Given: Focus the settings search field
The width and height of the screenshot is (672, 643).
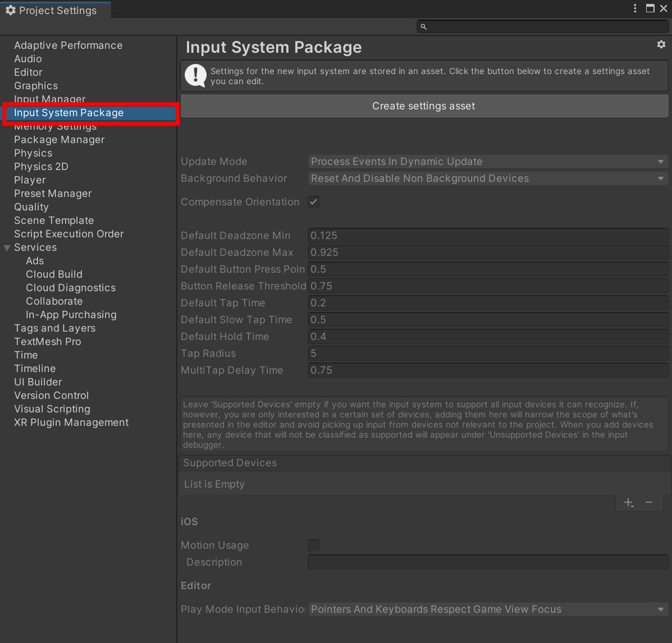Looking at the screenshot, I should [542, 26].
